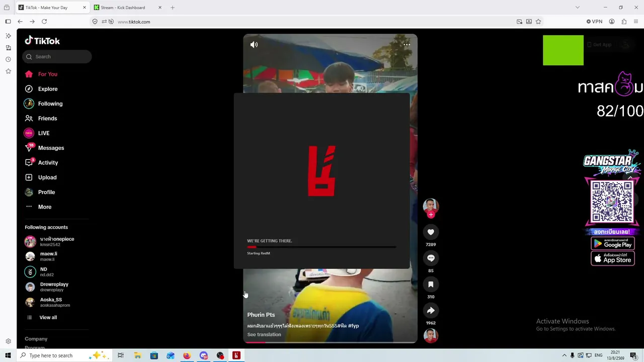Open the tracking protection shield

(95, 22)
